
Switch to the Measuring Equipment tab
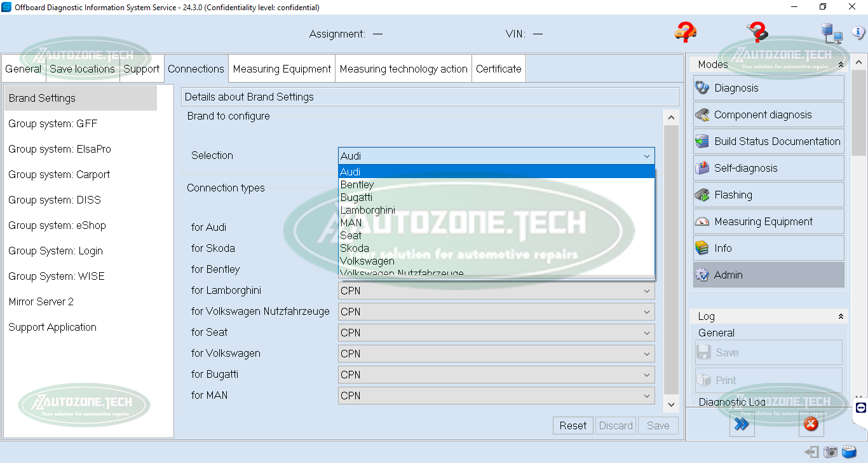281,68
